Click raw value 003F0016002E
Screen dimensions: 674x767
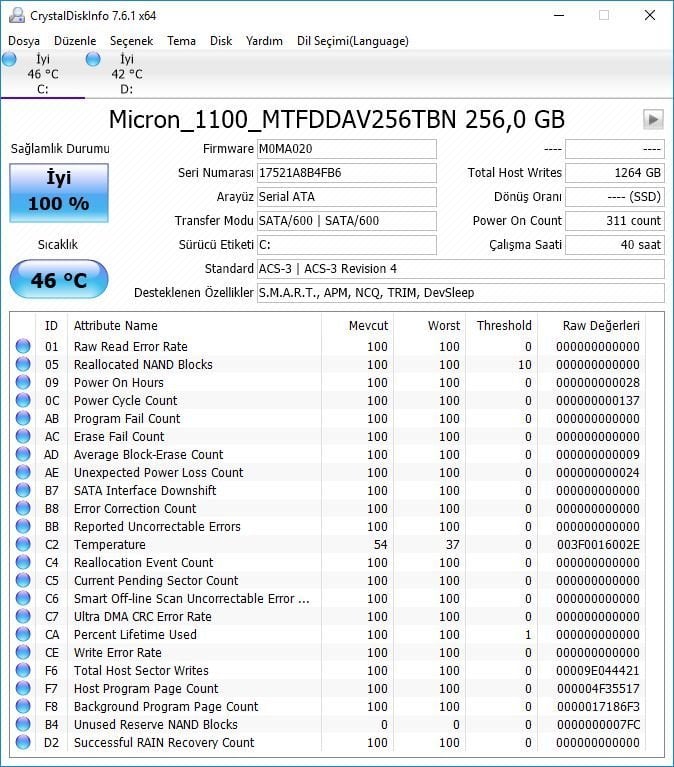[x=598, y=544]
